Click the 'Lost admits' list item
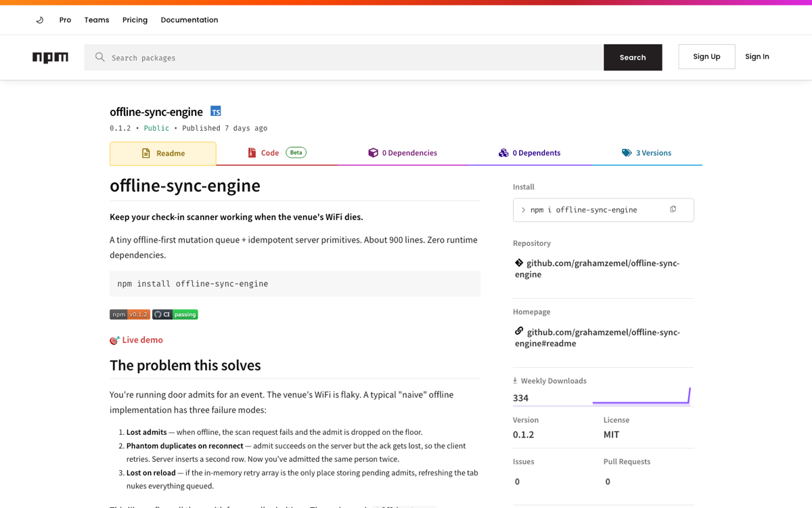Screen dimensions: 812x508 point(274,432)
